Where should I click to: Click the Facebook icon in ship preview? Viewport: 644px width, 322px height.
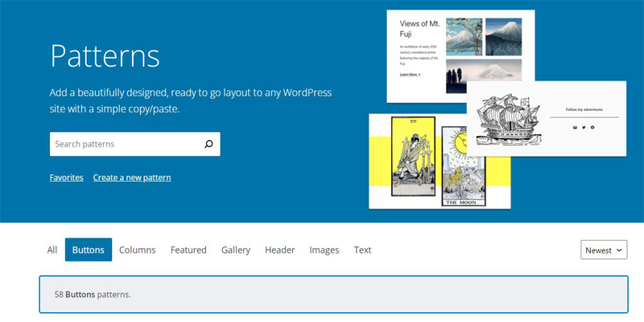592,127
